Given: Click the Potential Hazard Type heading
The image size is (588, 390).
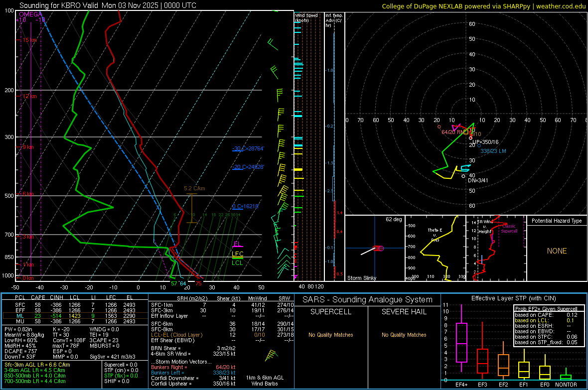Looking at the screenshot, I should click(557, 221).
